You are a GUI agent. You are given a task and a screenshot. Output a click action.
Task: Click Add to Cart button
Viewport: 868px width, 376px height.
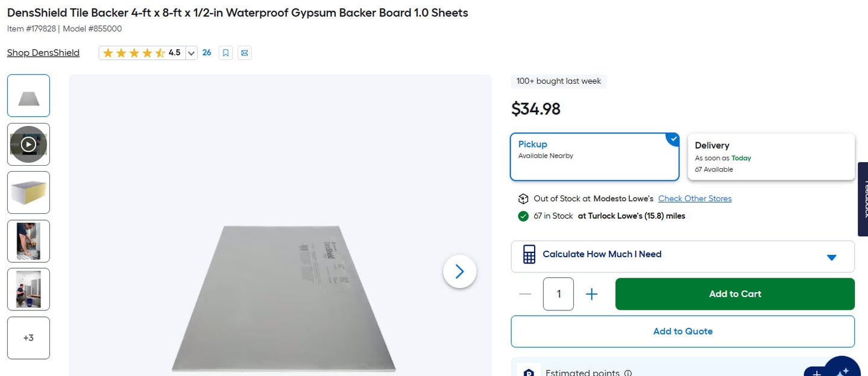735,294
